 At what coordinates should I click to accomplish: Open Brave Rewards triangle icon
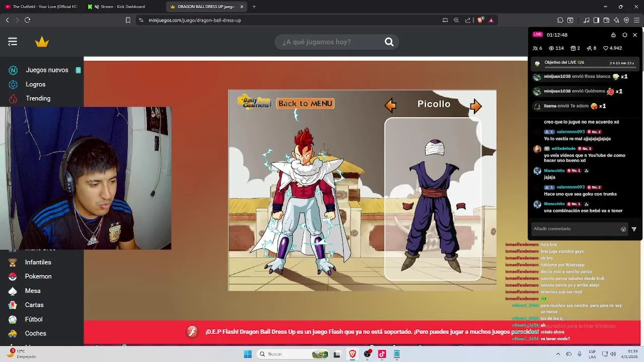click(x=491, y=20)
